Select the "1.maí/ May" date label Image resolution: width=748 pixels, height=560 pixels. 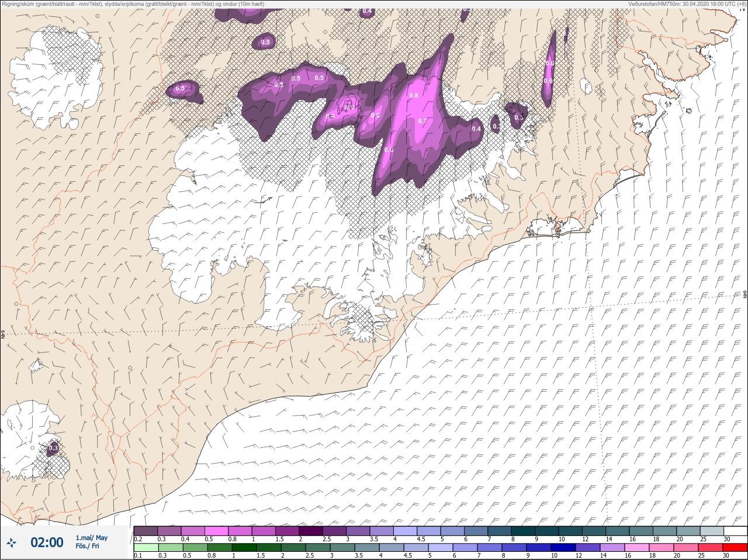(x=91, y=538)
